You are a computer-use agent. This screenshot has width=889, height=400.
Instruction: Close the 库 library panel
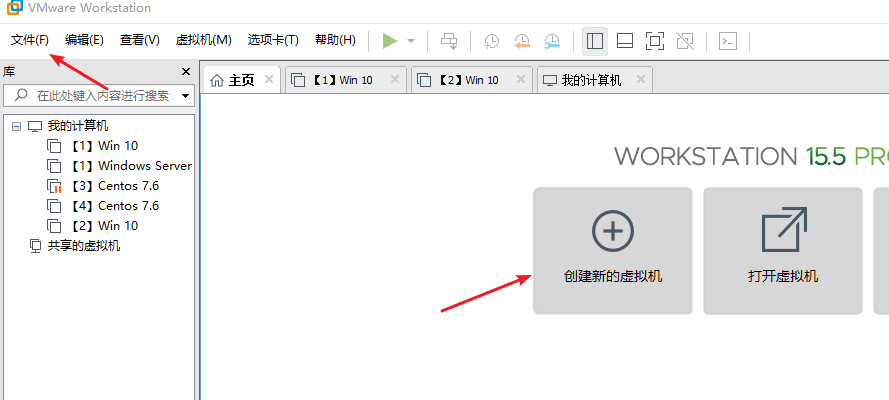pos(186,71)
